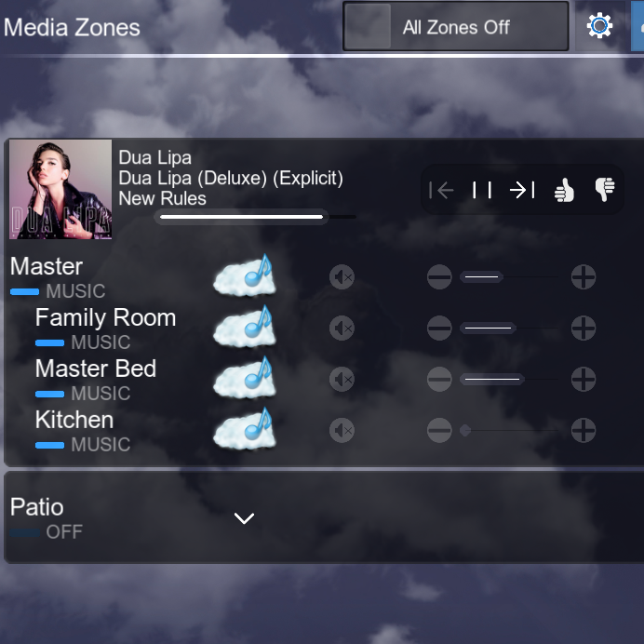Viewport: 644px width, 644px height.
Task: Open the Master zone music source icon
Action: point(245,275)
